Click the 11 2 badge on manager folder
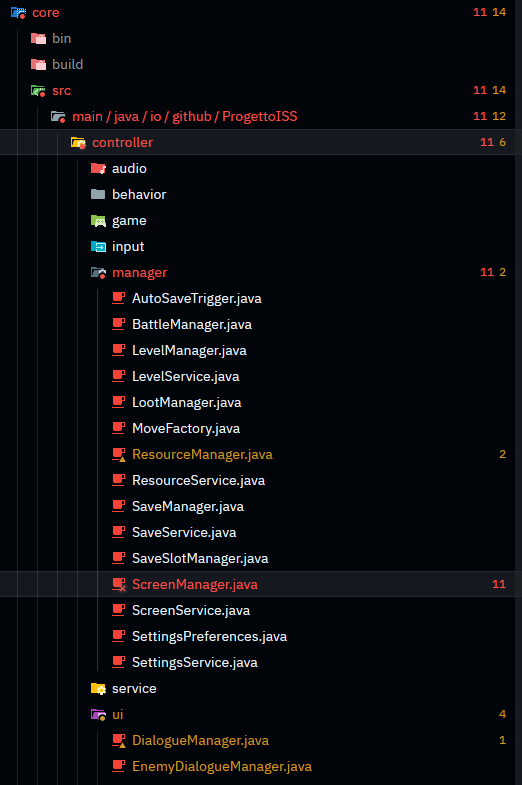This screenshot has width=522, height=785. pyautogui.click(x=493, y=272)
